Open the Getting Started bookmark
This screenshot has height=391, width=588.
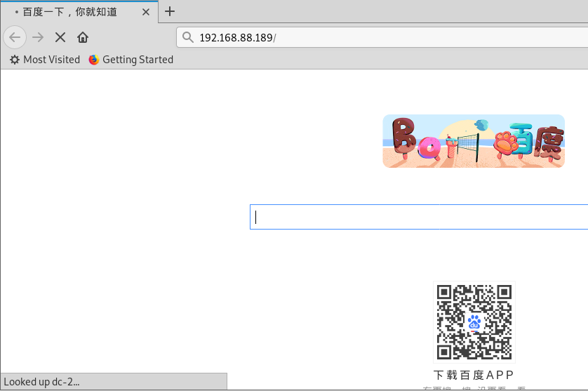point(131,60)
